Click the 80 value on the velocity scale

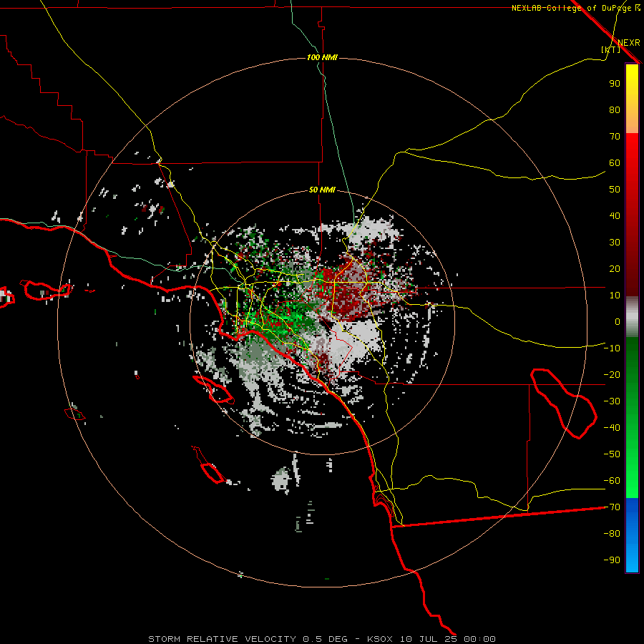615,110
